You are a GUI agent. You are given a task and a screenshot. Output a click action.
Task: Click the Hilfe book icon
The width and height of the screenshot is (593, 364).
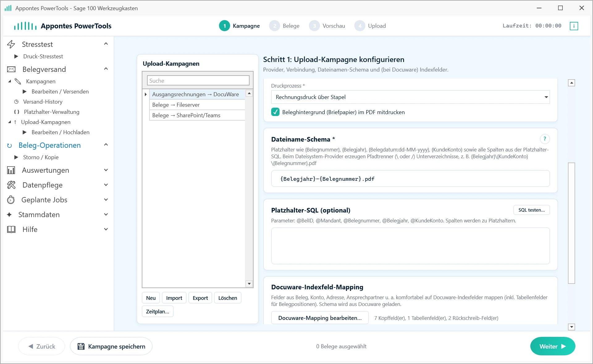coord(11,230)
